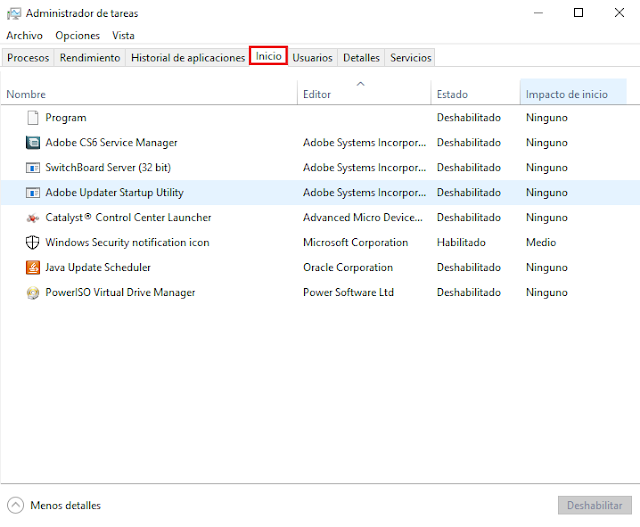Switch to the Servicios tab
The height and width of the screenshot is (527, 640).
pos(411,58)
